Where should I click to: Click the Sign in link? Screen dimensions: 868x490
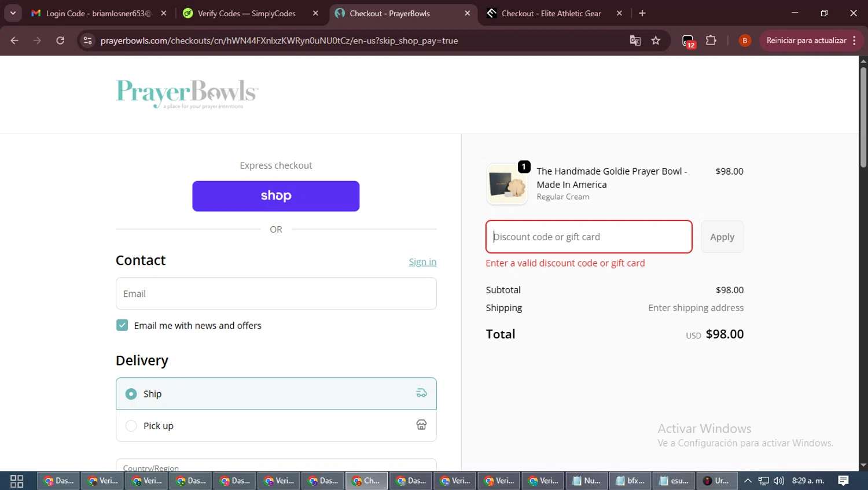pos(422,262)
